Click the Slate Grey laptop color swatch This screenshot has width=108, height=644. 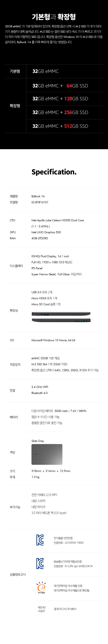[47, 454]
